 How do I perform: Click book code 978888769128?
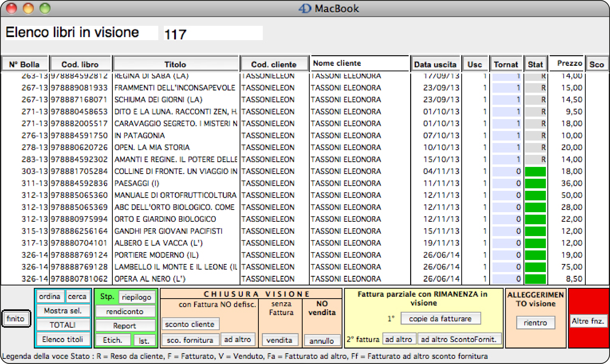(x=79, y=267)
